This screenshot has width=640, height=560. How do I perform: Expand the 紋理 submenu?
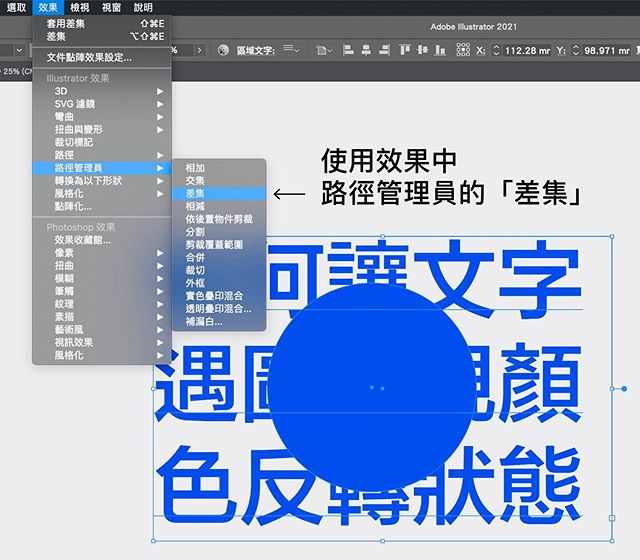click(102, 304)
